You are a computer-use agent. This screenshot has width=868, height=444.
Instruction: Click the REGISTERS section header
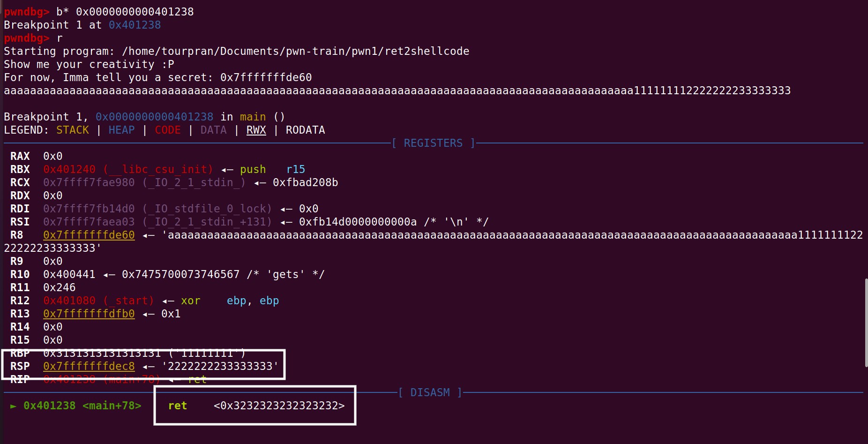click(433, 143)
